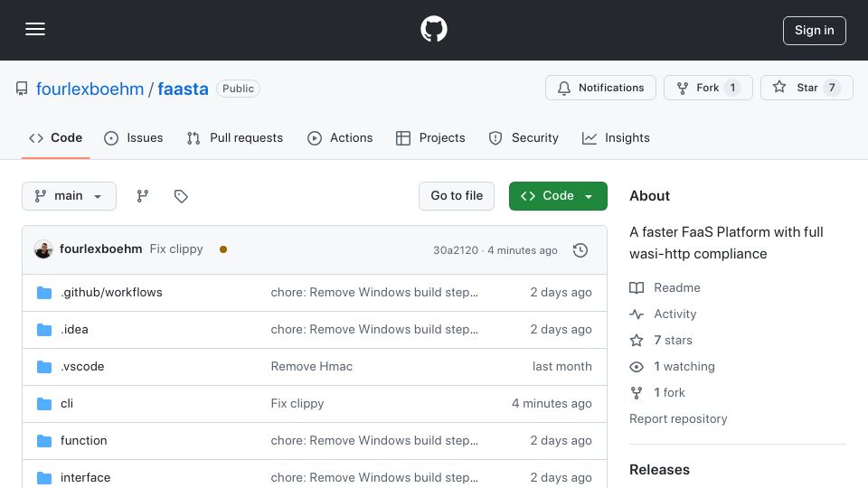The height and width of the screenshot is (488, 868).
Task: Open the hamburger navigation menu
Action: [x=35, y=29]
